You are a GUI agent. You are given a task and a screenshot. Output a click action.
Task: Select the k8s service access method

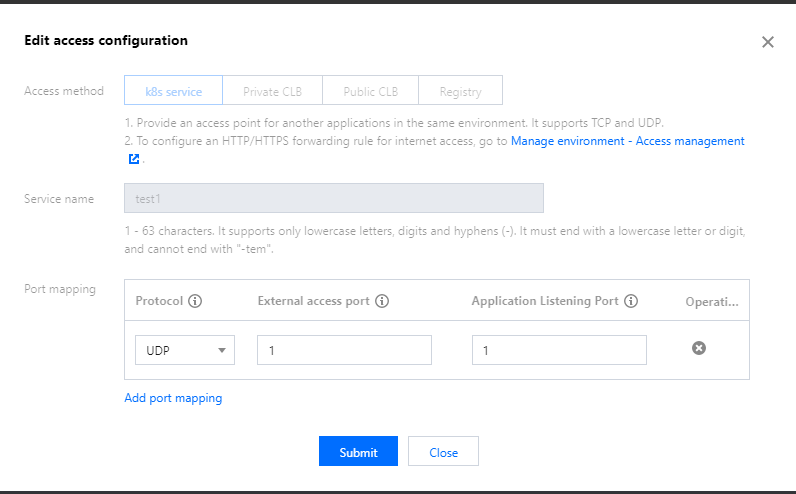(173, 91)
